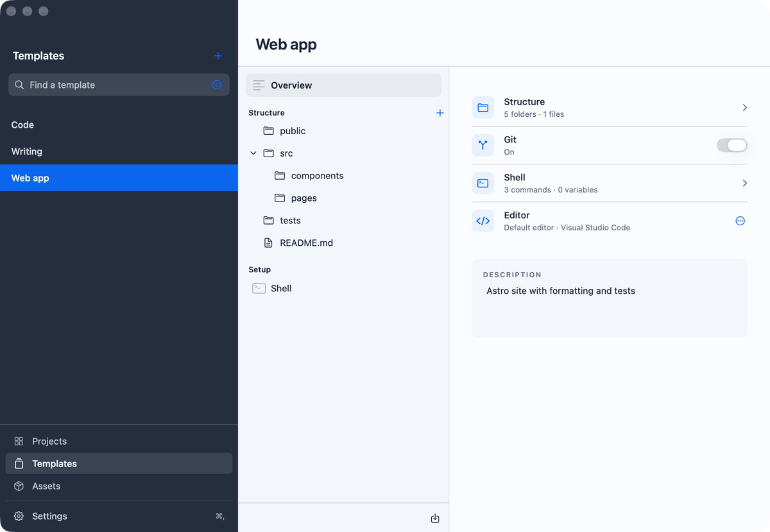Click the Shell card terminal icon

(x=483, y=184)
